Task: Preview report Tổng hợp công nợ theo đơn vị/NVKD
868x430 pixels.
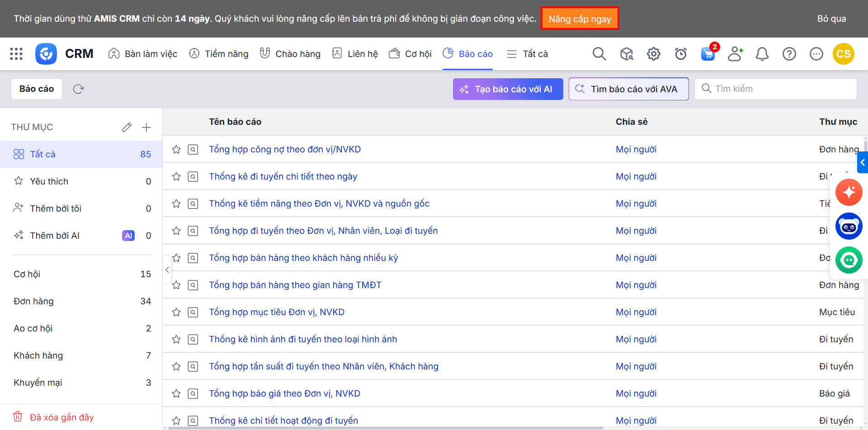Action: coord(193,150)
